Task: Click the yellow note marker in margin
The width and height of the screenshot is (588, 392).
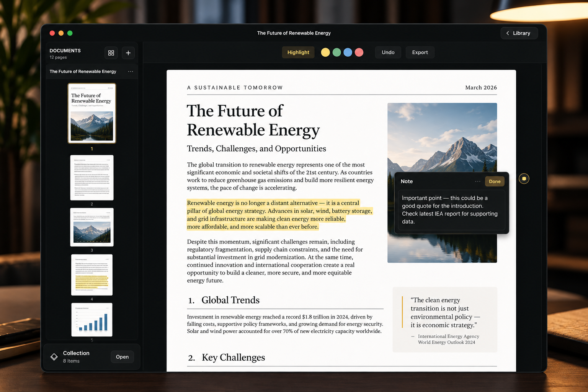Action: point(524,179)
